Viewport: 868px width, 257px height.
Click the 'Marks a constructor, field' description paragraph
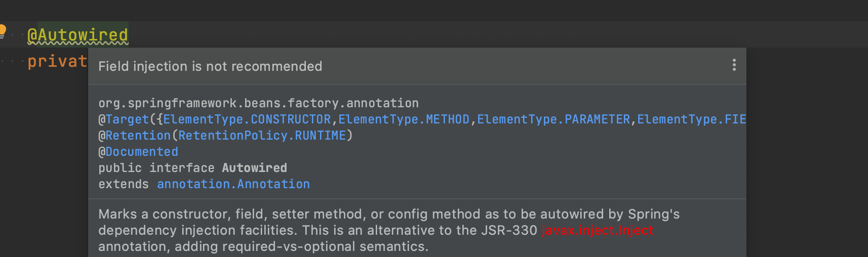click(x=389, y=230)
